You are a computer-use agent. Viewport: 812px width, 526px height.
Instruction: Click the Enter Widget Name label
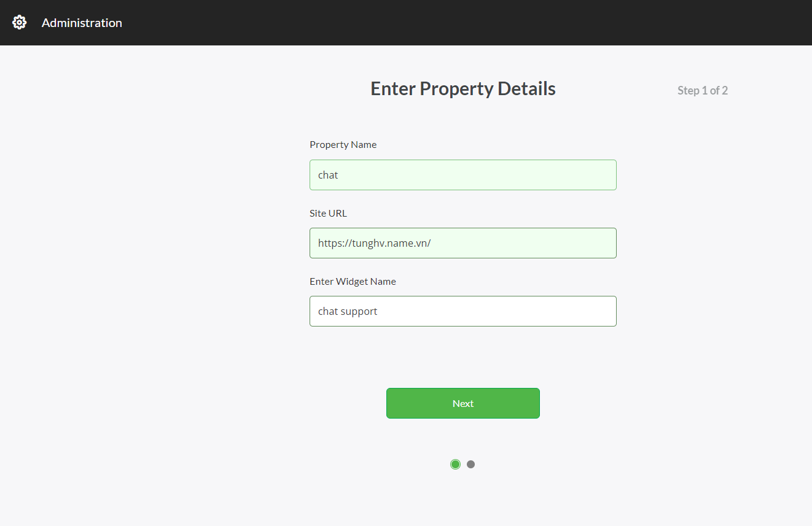pos(353,282)
